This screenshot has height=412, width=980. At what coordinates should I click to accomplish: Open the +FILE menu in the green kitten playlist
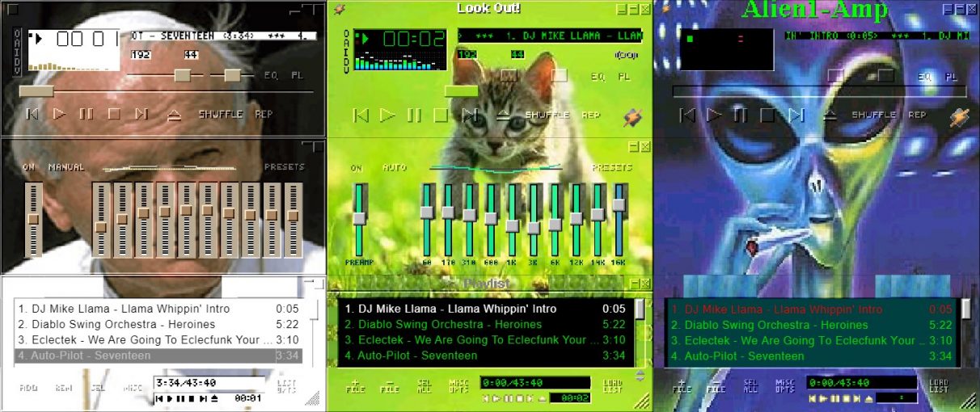pyautogui.click(x=357, y=385)
